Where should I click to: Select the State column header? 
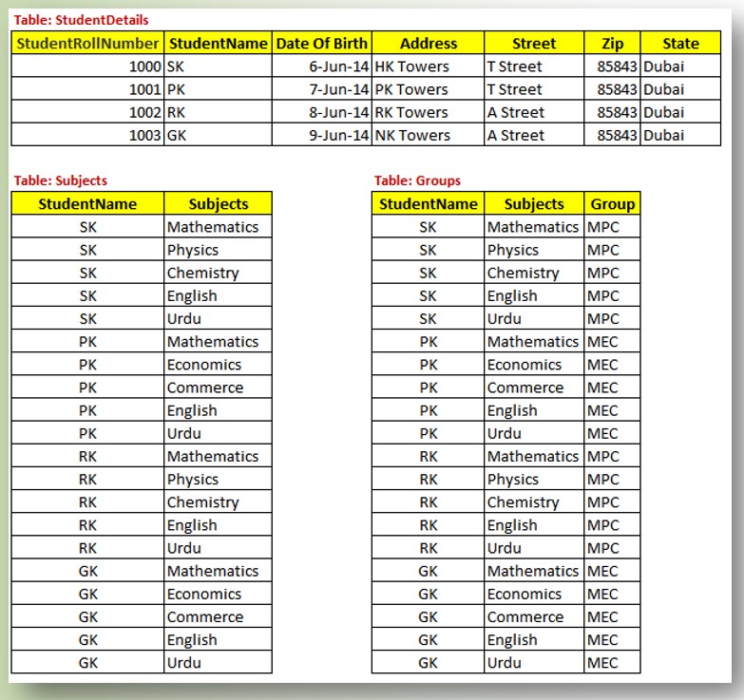[x=680, y=43]
